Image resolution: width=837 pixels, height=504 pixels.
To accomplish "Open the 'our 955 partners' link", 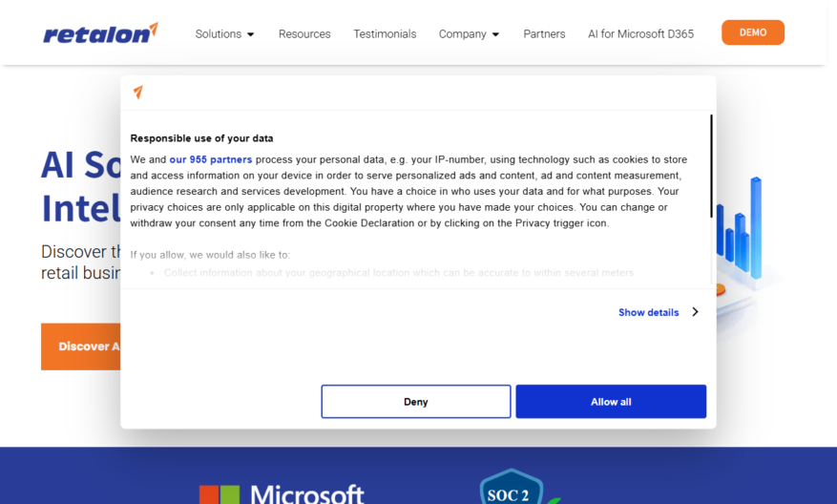I will (210, 159).
